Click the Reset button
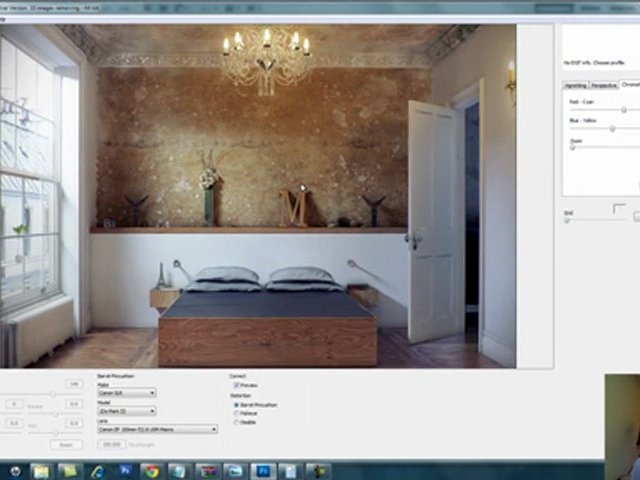Screen dimensions: 640x480 66,444
